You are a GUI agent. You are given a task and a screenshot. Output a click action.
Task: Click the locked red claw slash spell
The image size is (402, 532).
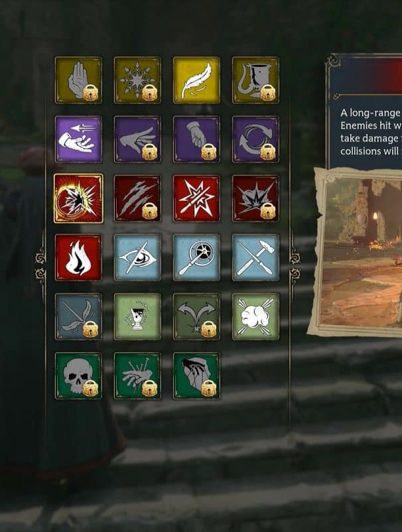pos(137,198)
